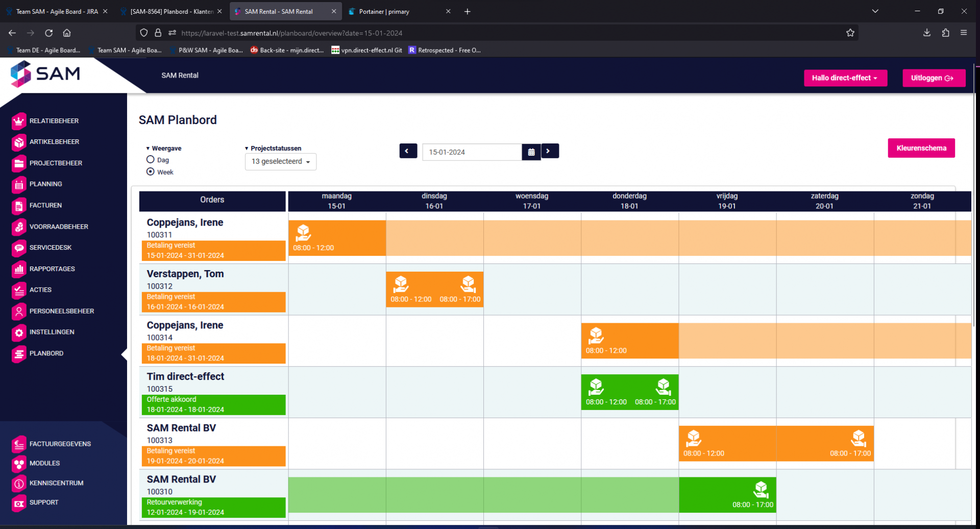Click 08:00 - 17:00 pickup icon for order 100312
The width and height of the screenshot is (980, 529).
468,284
